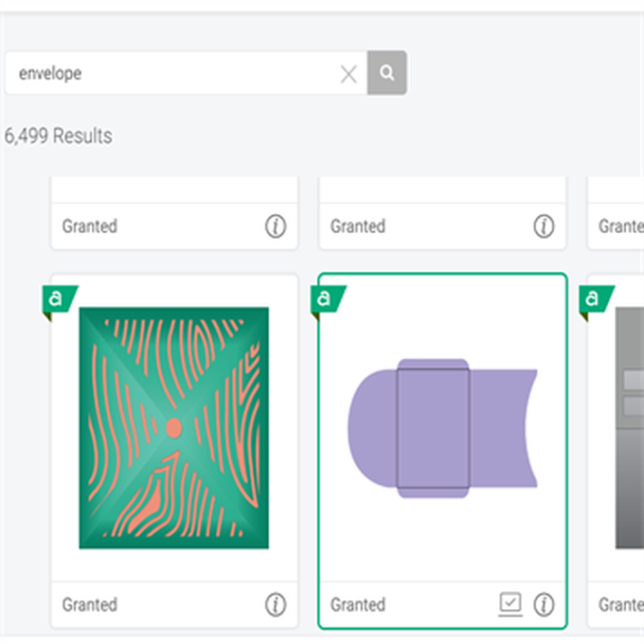The image size is (644, 644).
Task: Click Cricut Access badge on gray image card
Action: pos(594,300)
